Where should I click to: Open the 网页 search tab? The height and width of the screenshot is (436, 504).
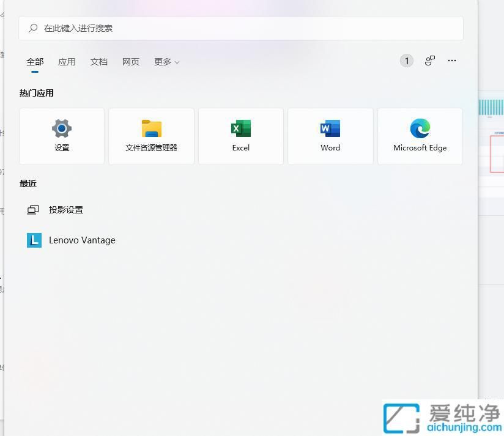point(131,62)
